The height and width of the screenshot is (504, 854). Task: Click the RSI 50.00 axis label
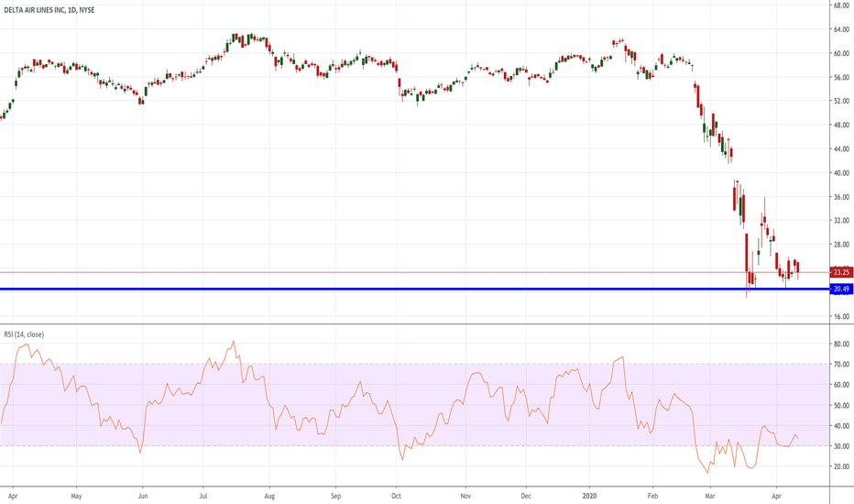(x=841, y=405)
